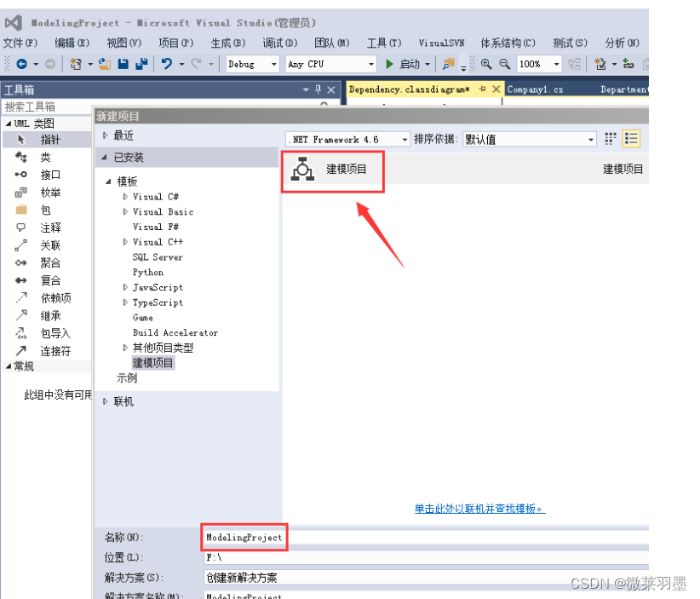Open the 编辑(E) menu
This screenshot has width=700, height=599.
point(72,43)
